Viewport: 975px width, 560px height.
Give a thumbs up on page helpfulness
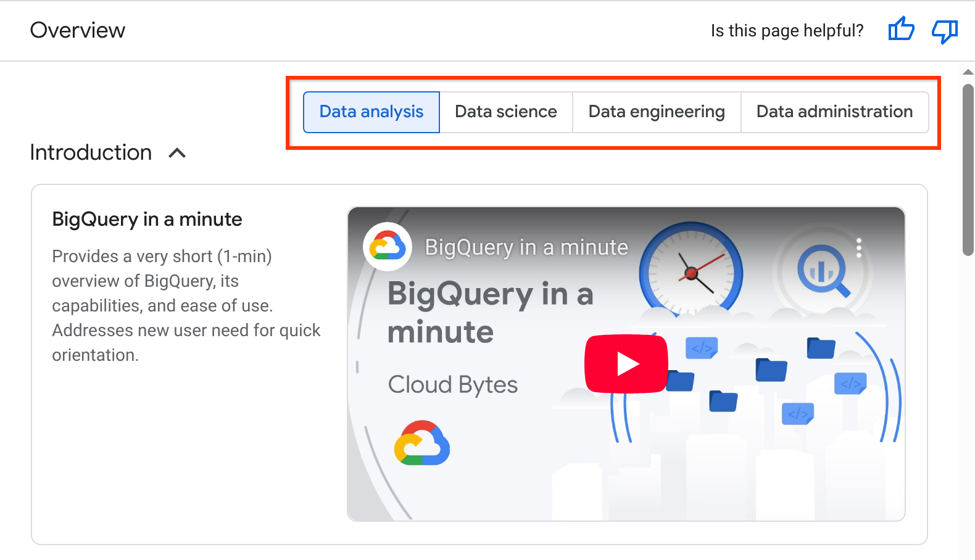tap(902, 29)
